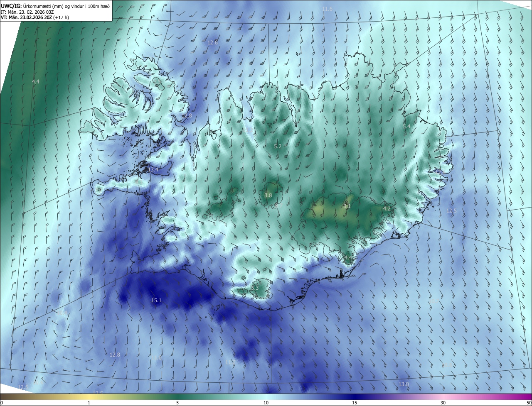The width and height of the screenshot is (532, 406).
Task: Click the 4.2 value label
Action: click(x=387, y=208)
